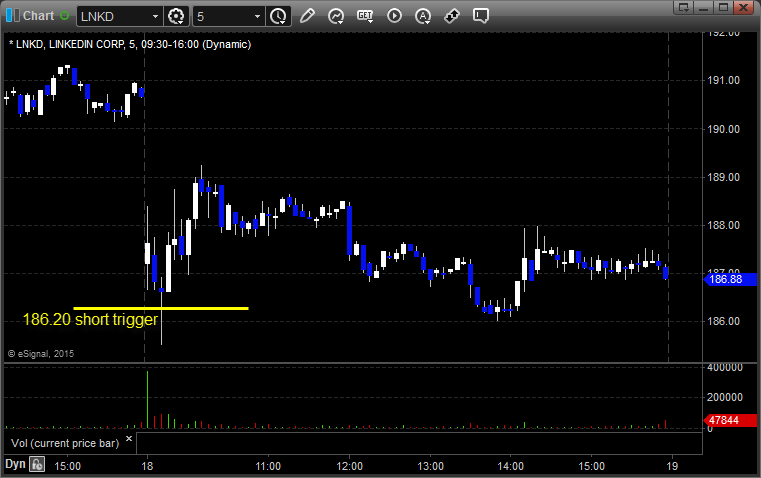Close the chart window
This screenshot has height=478, width=761.
(743, 7)
